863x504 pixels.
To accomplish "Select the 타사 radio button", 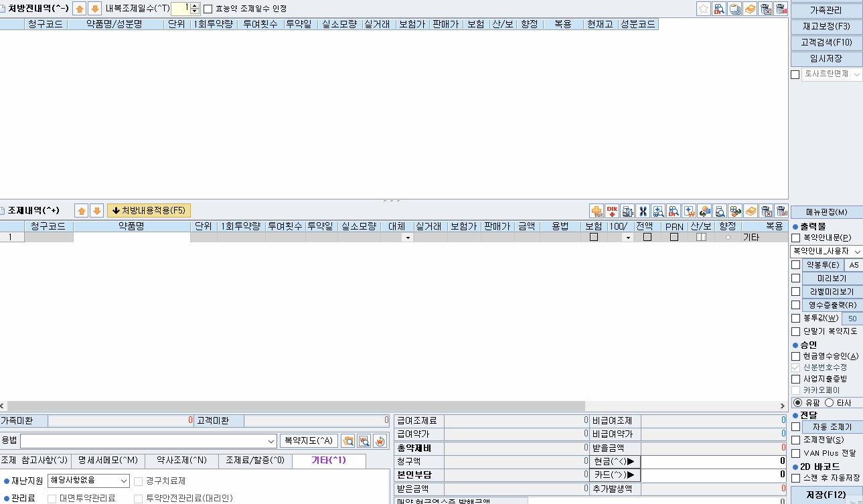I will [x=830, y=403].
